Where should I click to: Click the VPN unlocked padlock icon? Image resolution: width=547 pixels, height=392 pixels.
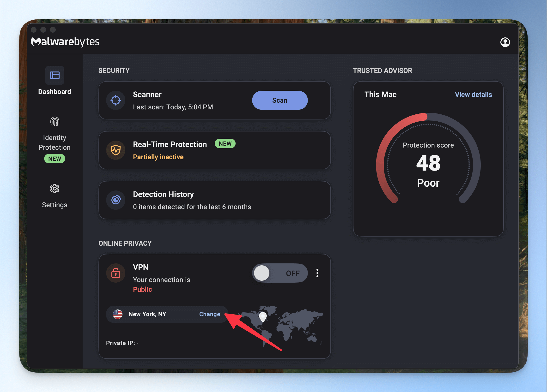coord(116,273)
